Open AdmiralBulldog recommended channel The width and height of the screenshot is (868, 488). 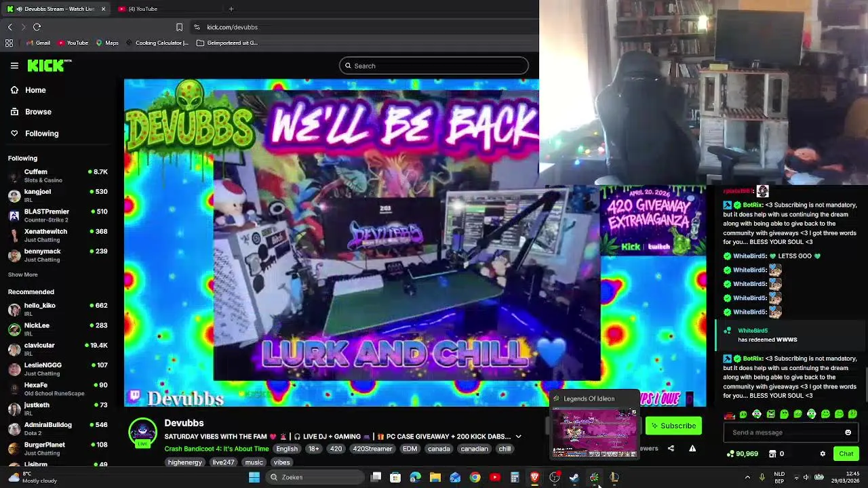[x=58, y=428]
